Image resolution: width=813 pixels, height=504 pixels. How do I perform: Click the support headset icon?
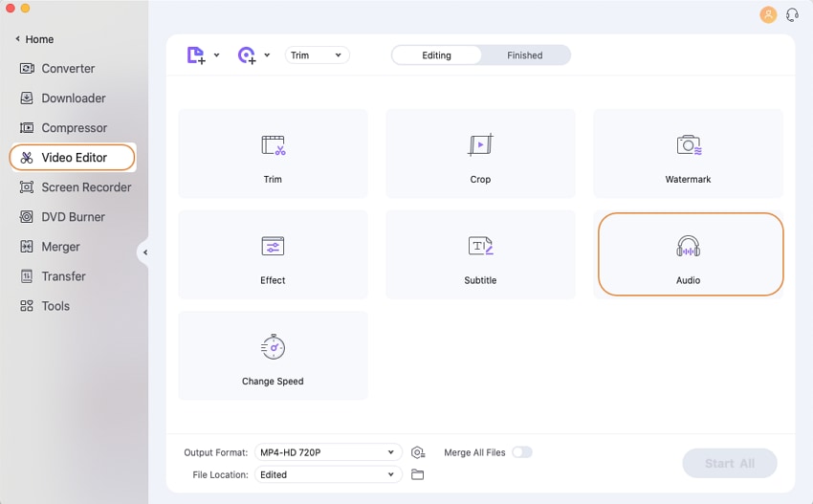point(792,14)
